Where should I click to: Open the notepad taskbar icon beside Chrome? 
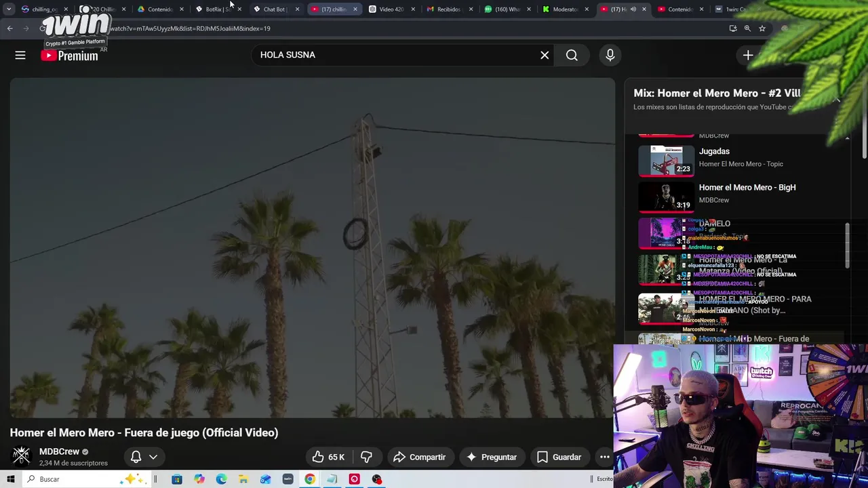point(332,479)
